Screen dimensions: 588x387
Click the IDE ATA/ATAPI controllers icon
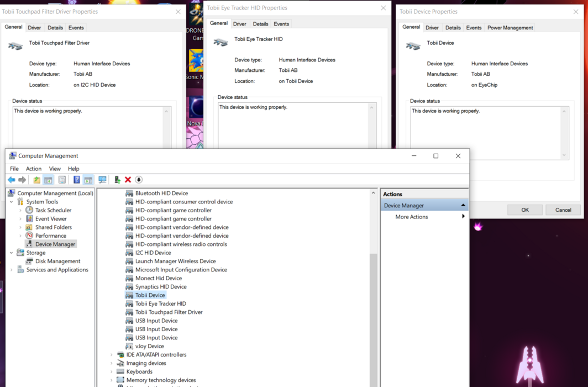pos(120,355)
